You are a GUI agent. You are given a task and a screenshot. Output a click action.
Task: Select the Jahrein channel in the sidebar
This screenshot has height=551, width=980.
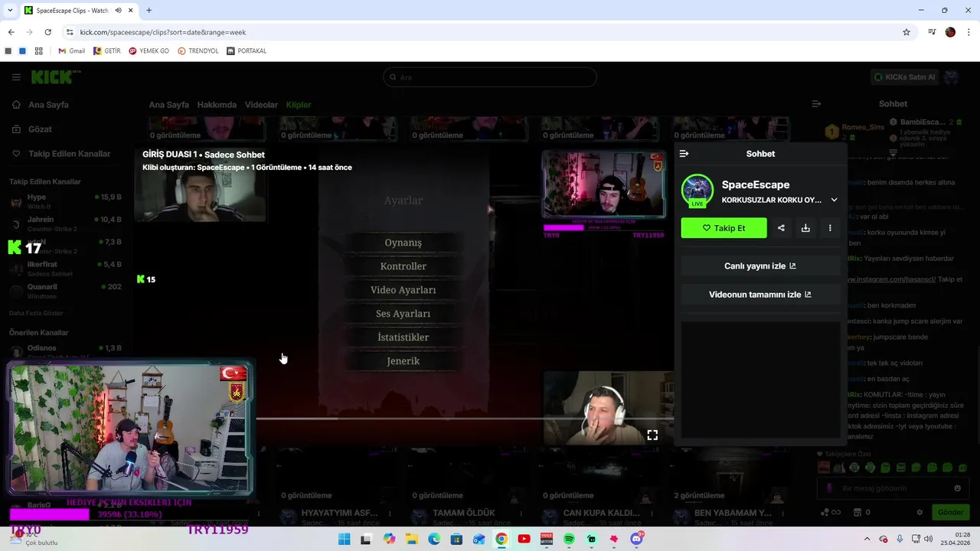(65, 223)
